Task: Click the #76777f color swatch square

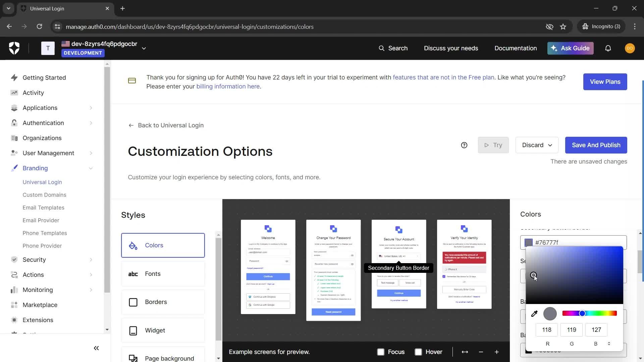Action: point(529,243)
